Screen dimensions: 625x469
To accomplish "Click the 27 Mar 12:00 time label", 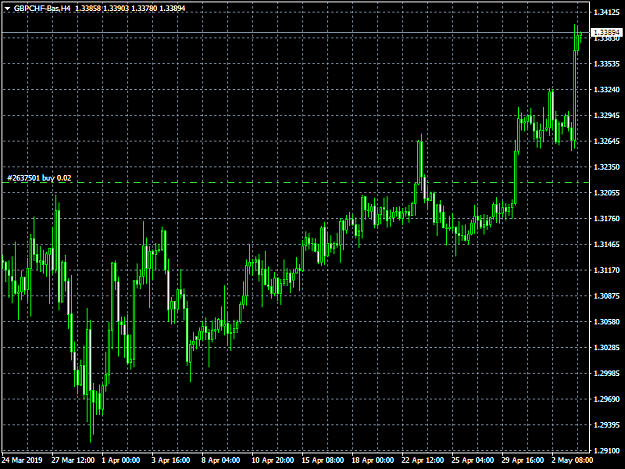I will [x=73, y=460].
